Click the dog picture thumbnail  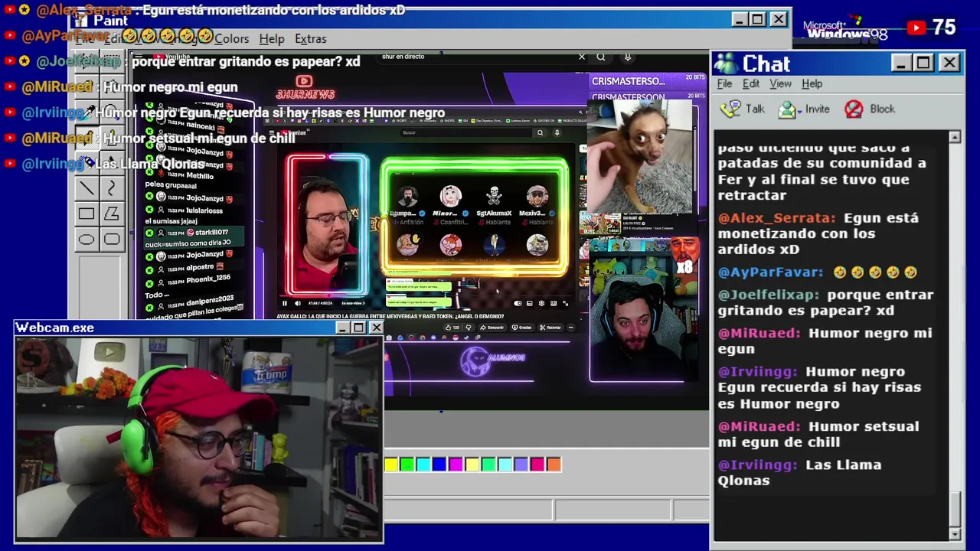coord(642,156)
